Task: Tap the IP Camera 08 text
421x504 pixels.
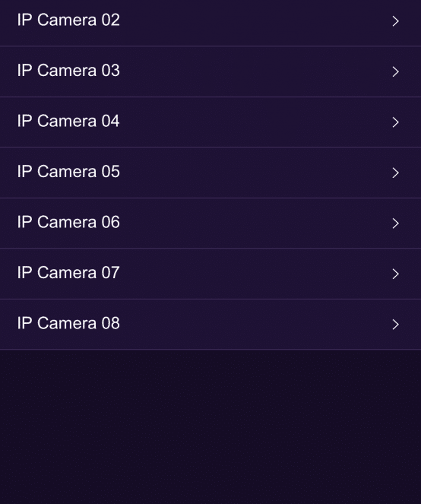Action: point(68,323)
